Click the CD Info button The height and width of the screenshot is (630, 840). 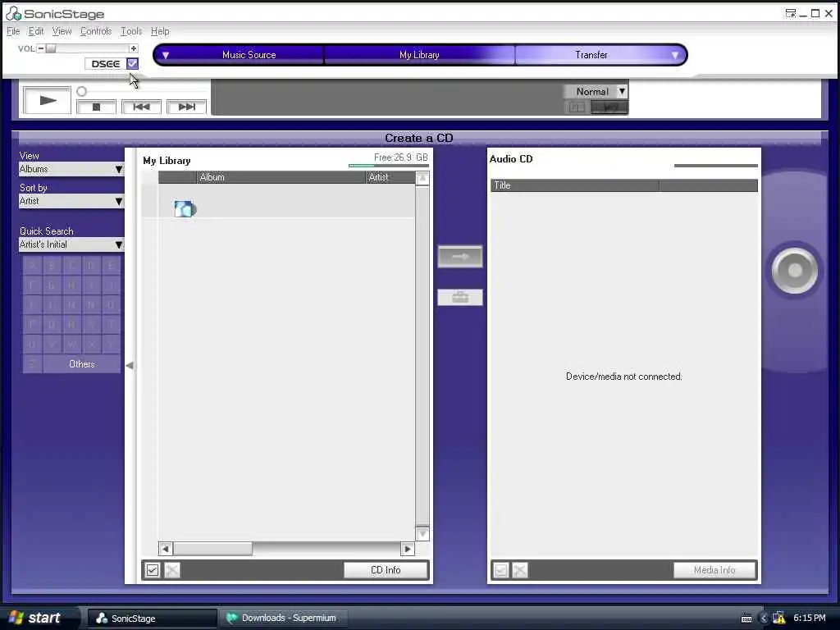[386, 571]
